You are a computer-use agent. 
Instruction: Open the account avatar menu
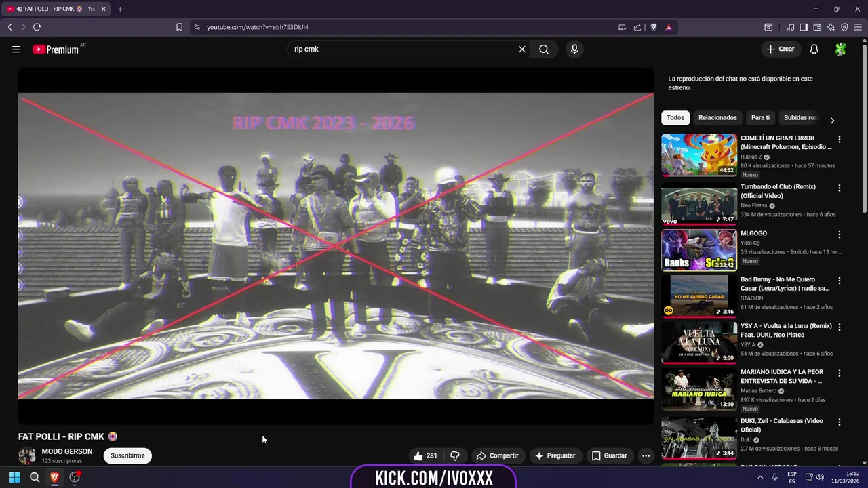[x=841, y=49]
